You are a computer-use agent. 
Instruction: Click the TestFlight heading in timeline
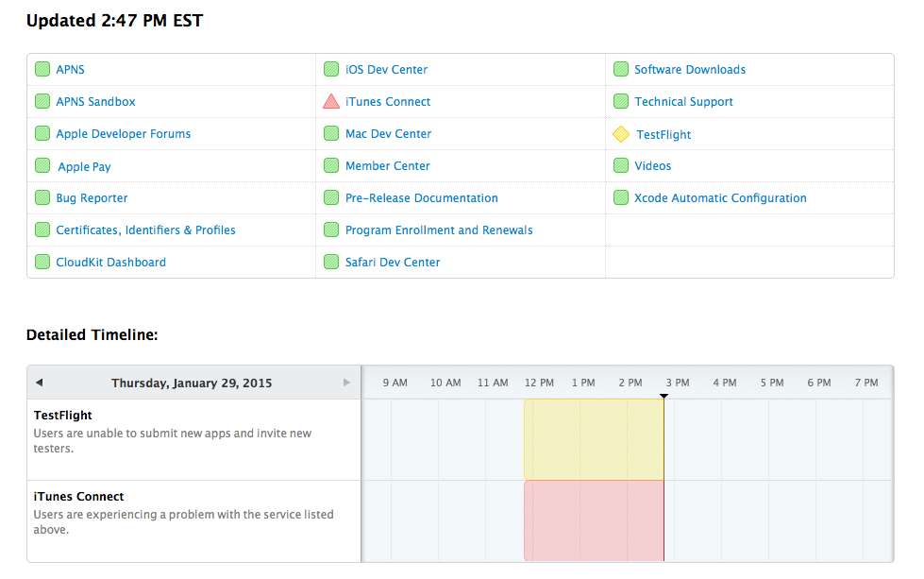[x=63, y=415]
